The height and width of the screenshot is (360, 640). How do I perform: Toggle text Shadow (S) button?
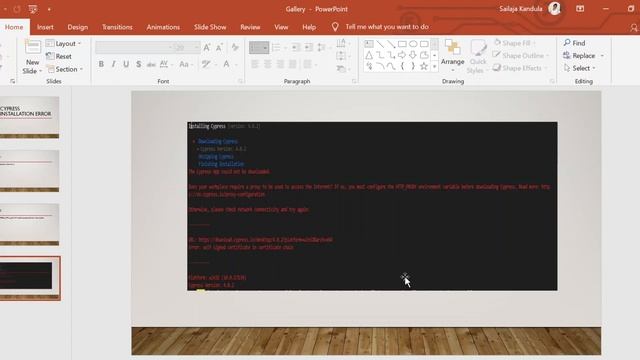139,64
